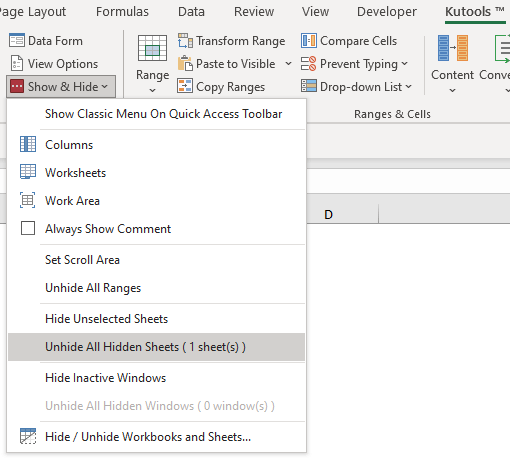The height and width of the screenshot is (458, 510).
Task: Switch to the View tab
Action: click(315, 12)
